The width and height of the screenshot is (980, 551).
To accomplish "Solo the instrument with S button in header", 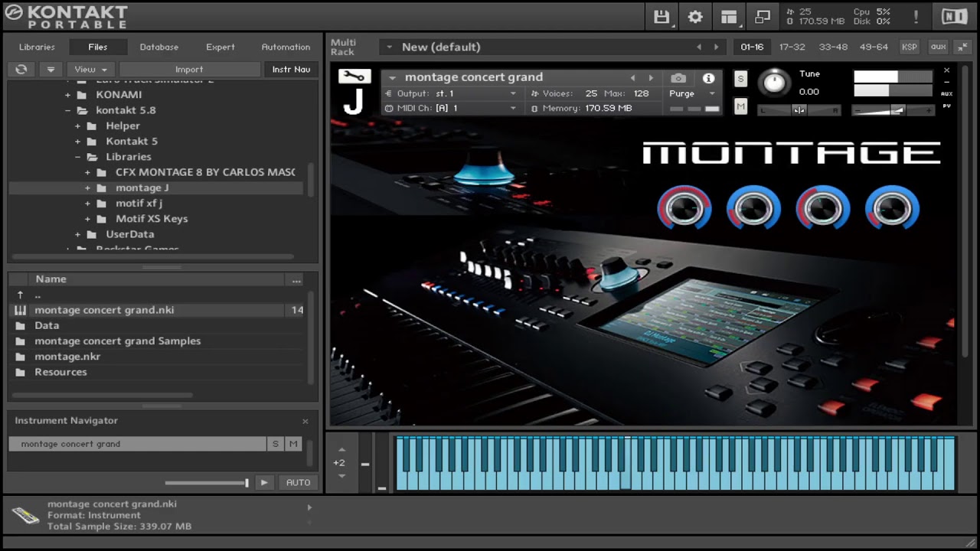I will coord(740,79).
